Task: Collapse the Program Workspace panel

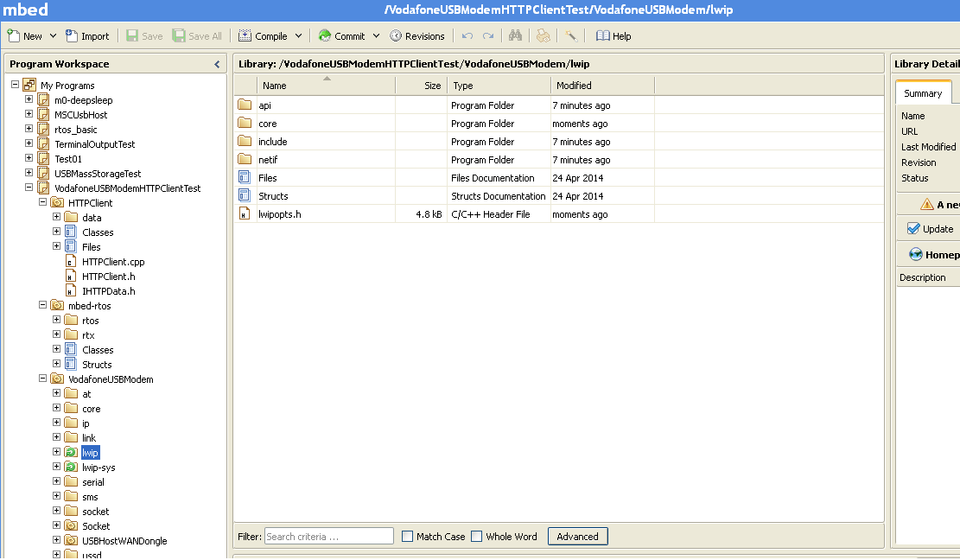Action: [x=217, y=64]
